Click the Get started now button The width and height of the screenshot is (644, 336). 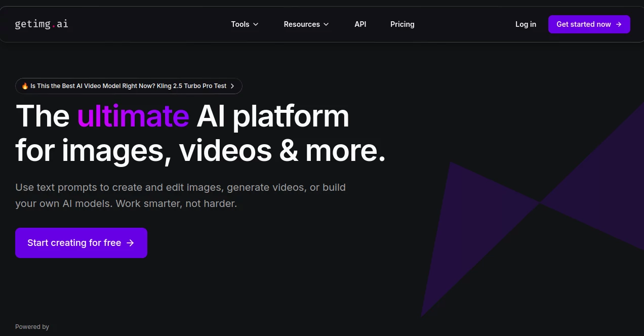[589, 24]
